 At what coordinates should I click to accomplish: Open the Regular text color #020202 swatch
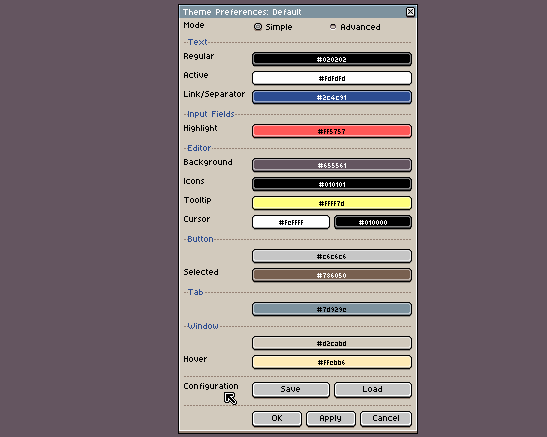click(332, 59)
